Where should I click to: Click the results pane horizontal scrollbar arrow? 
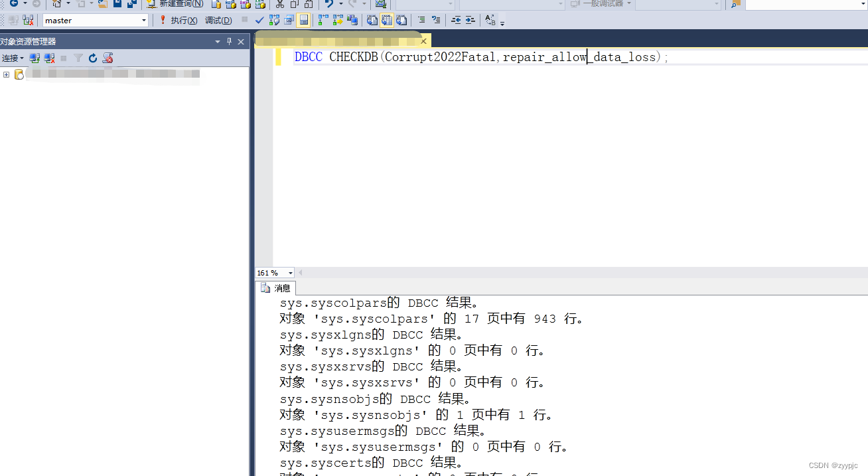[300, 272]
